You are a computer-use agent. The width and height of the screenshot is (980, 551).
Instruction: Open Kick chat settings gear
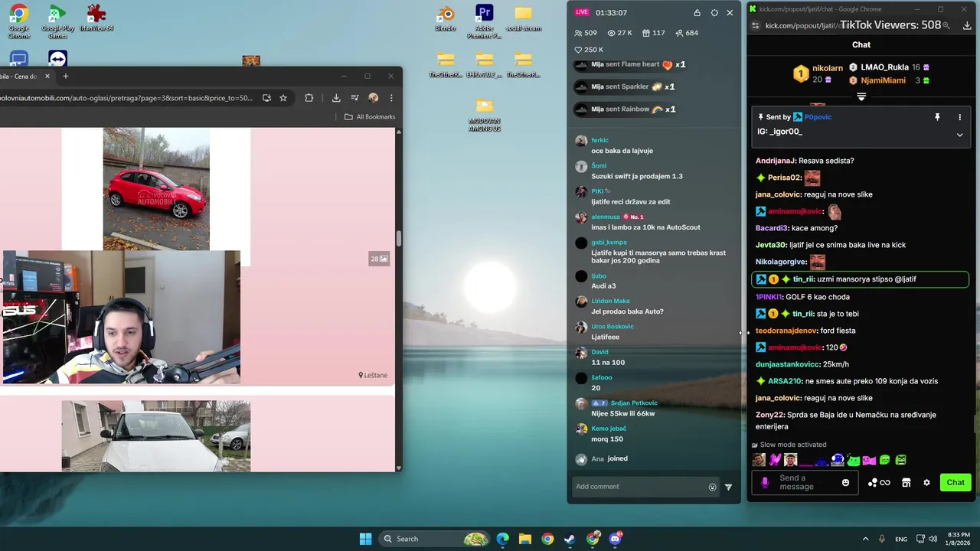(x=926, y=483)
